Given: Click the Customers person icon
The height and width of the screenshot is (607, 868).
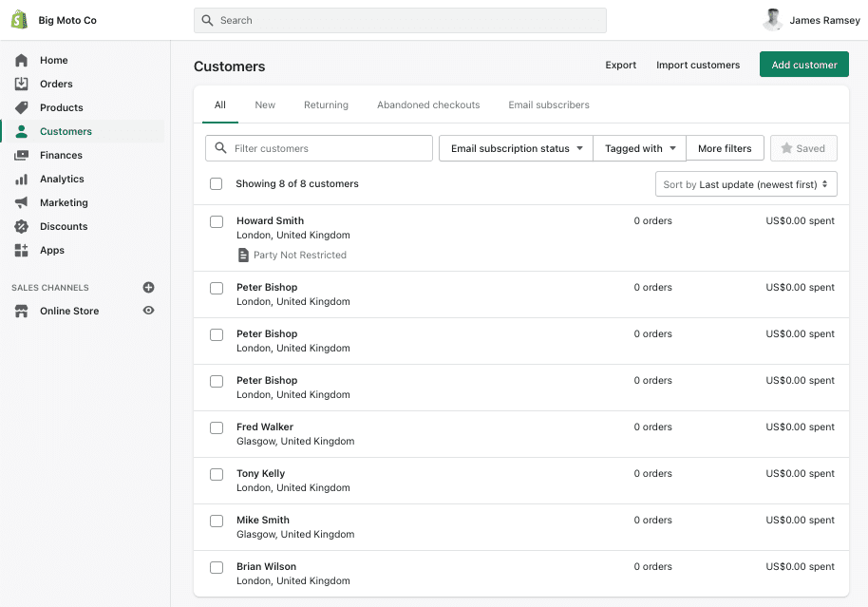Looking at the screenshot, I should [x=21, y=131].
